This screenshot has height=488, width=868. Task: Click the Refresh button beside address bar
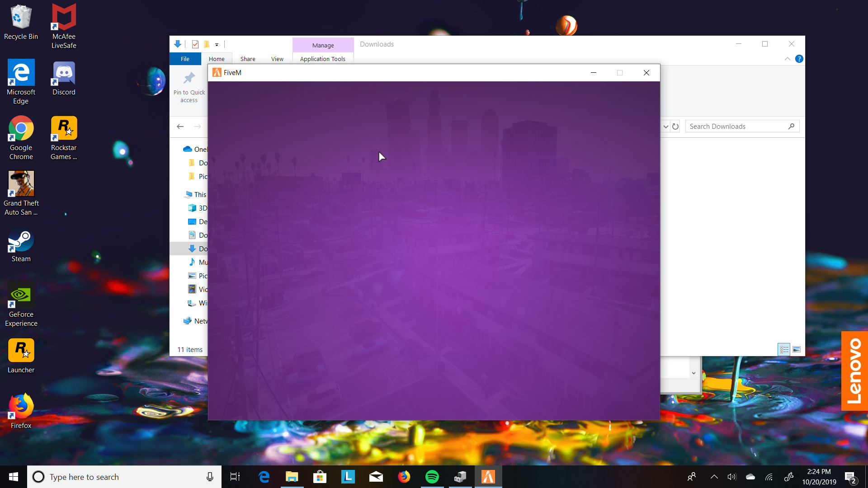click(675, 127)
